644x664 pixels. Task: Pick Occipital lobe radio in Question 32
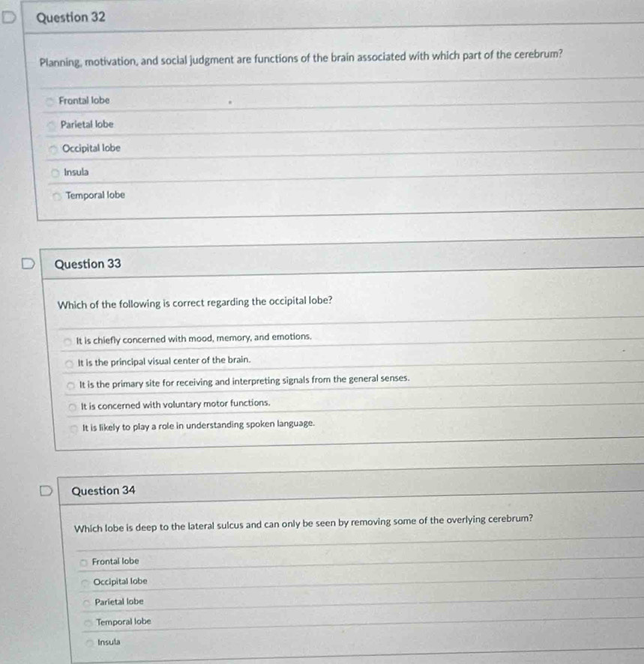pos(52,149)
